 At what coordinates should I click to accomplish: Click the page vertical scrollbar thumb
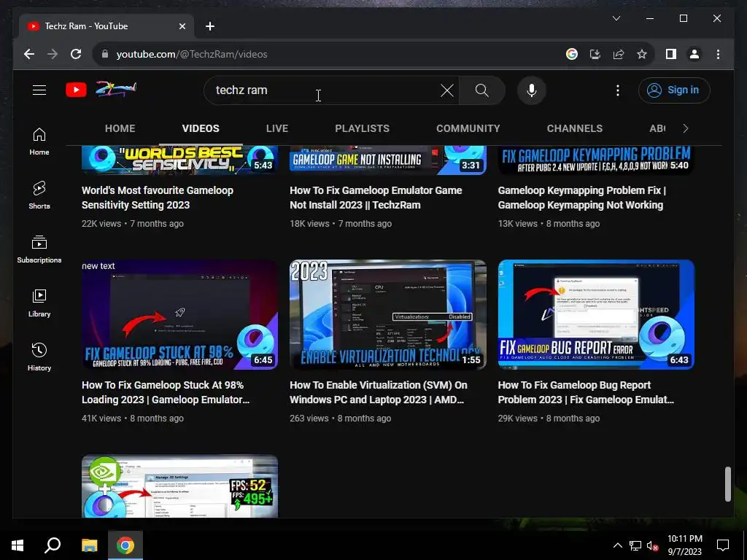tap(727, 484)
